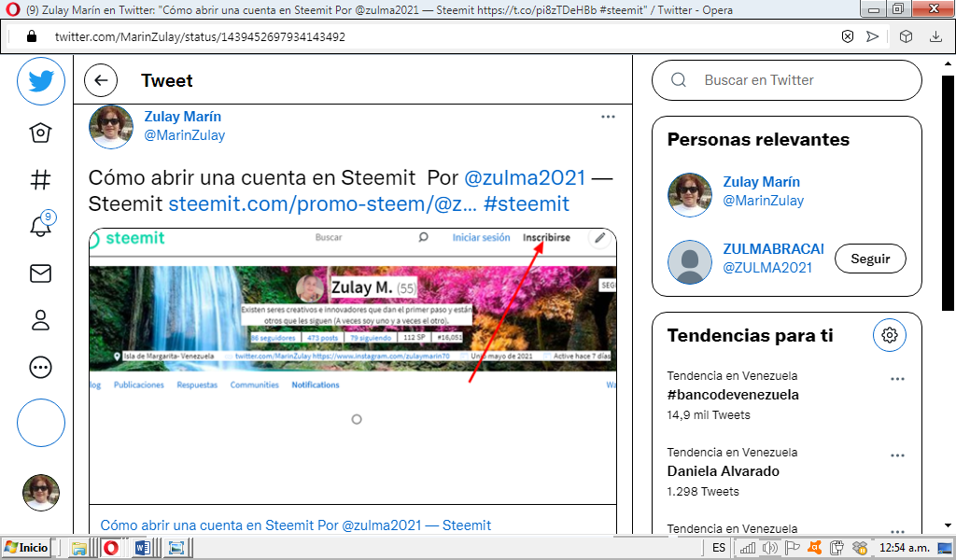Open Zulay Marín avatar in Personas relevantes

click(x=690, y=195)
